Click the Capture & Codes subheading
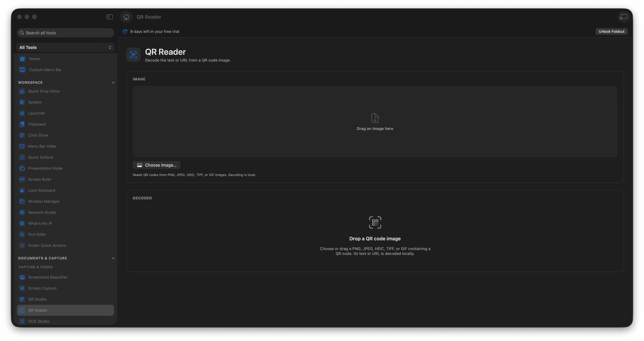Image resolution: width=644 pixels, height=341 pixels. click(36, 267)
